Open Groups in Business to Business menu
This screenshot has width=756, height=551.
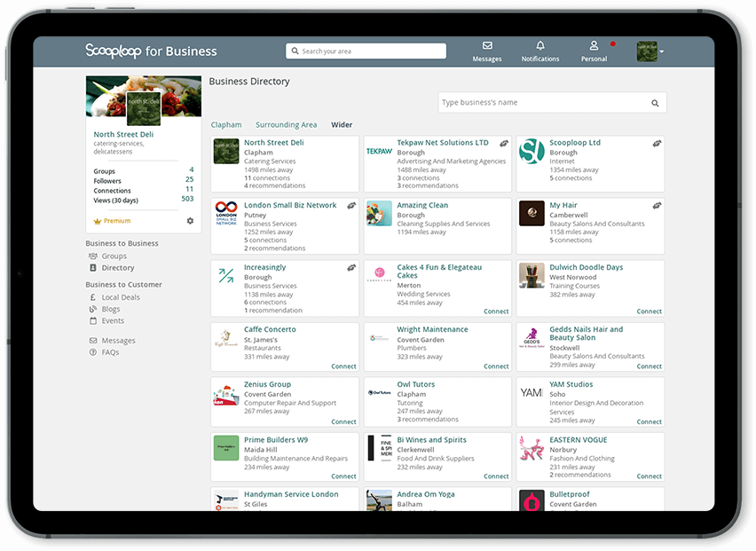point(114,256)
